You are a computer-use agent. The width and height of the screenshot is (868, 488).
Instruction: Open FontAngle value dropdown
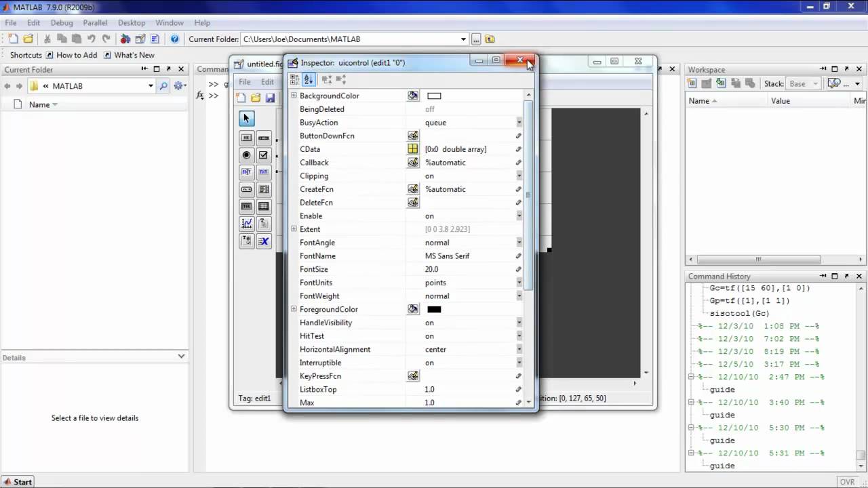click(519, 243)
